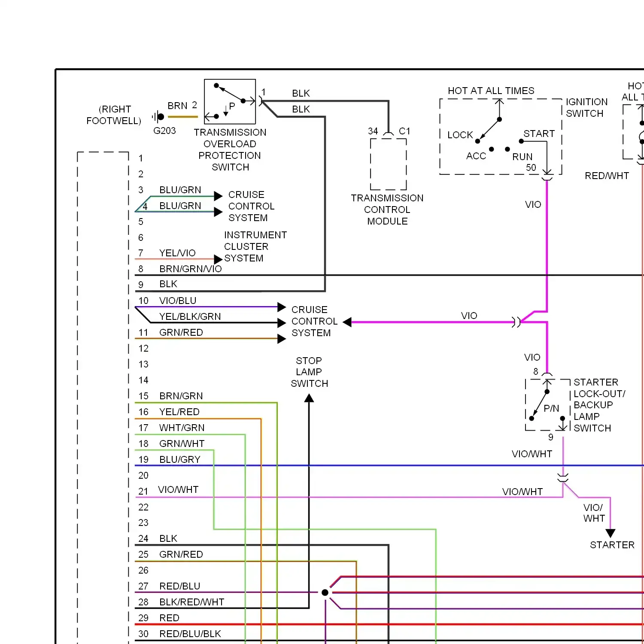This screenshot has height=644, width=644.
Task: Select the P/N switch position label
Action: click(551, 408)
